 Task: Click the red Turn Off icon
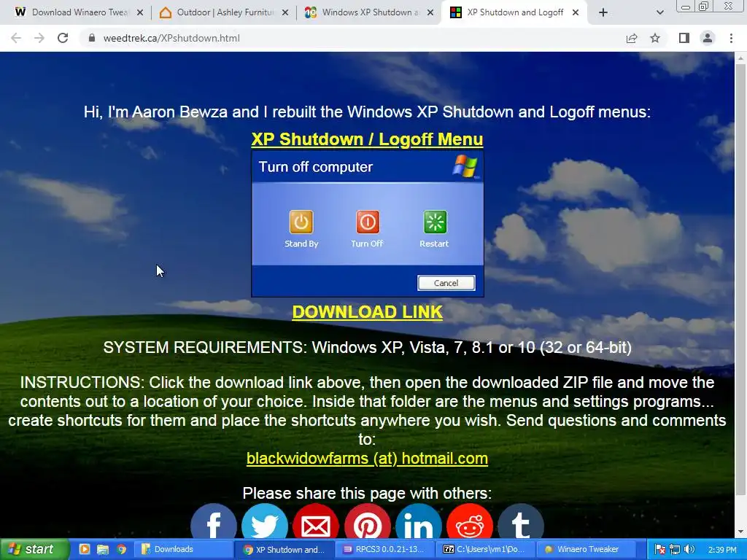tap(368, 222)
